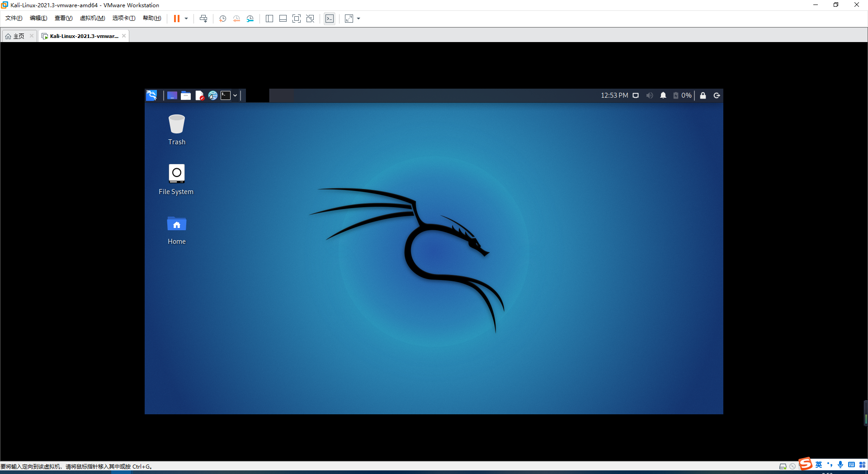868x474 pixels.
Task: Expand the suspend button dropdown arrow
Action: (186, 19)
